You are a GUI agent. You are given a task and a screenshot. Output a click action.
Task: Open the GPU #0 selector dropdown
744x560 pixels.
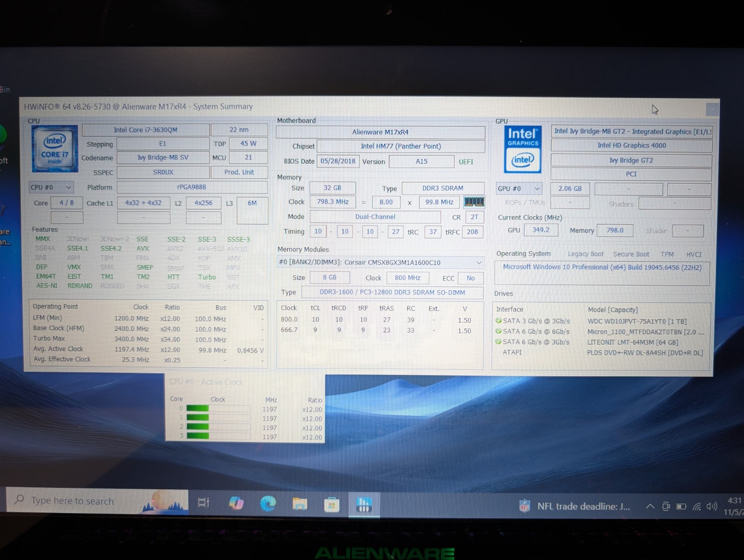(519, 189)
